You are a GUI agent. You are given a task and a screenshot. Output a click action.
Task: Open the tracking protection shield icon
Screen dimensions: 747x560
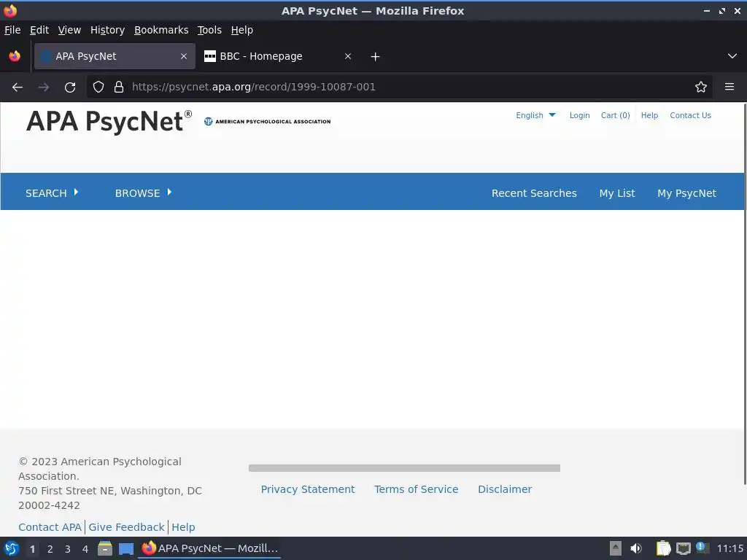(x=98, y=87)
